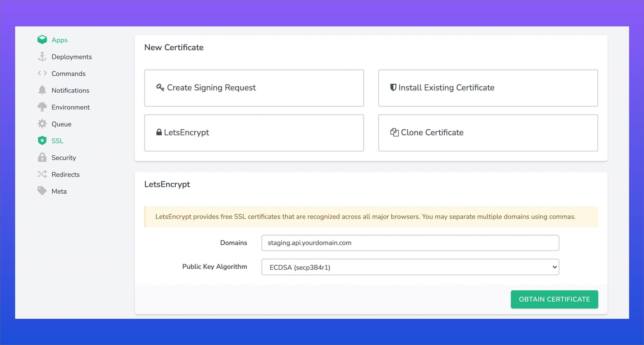Click the dropdown chevron beside ECDSA

554,267
